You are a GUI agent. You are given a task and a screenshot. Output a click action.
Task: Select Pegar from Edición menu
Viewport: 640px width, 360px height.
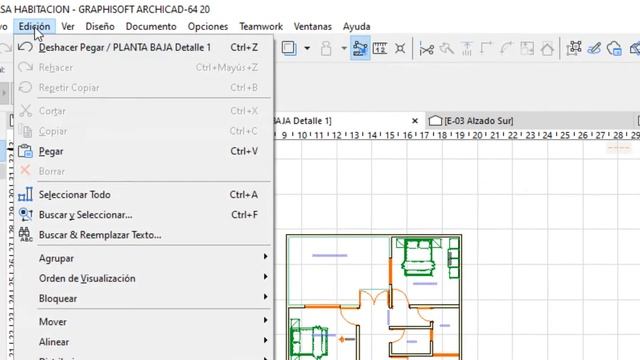click(x=144, y=151)
